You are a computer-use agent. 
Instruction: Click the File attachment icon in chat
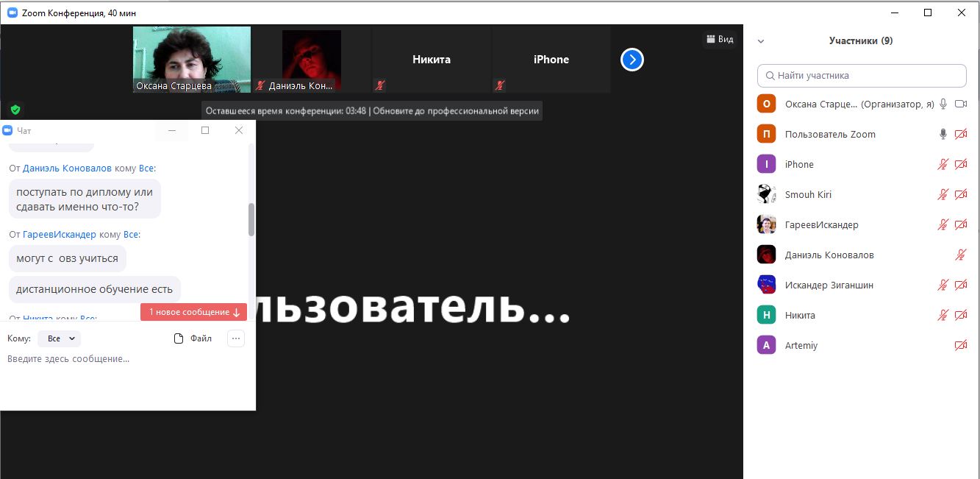[179, 338]
